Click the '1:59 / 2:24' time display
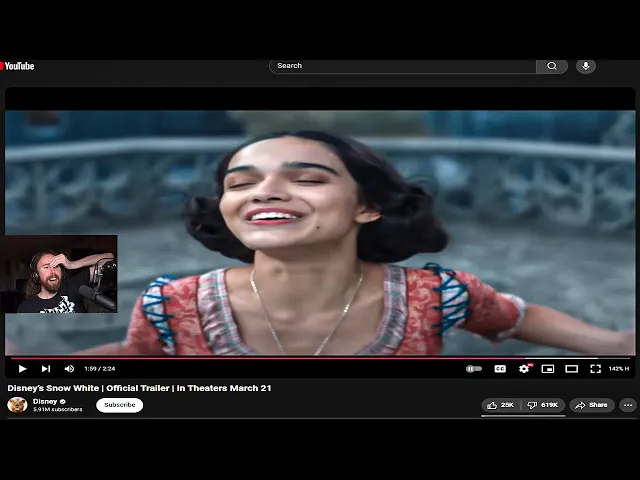This screenshot has width=640, height=480. pos(100,369)
